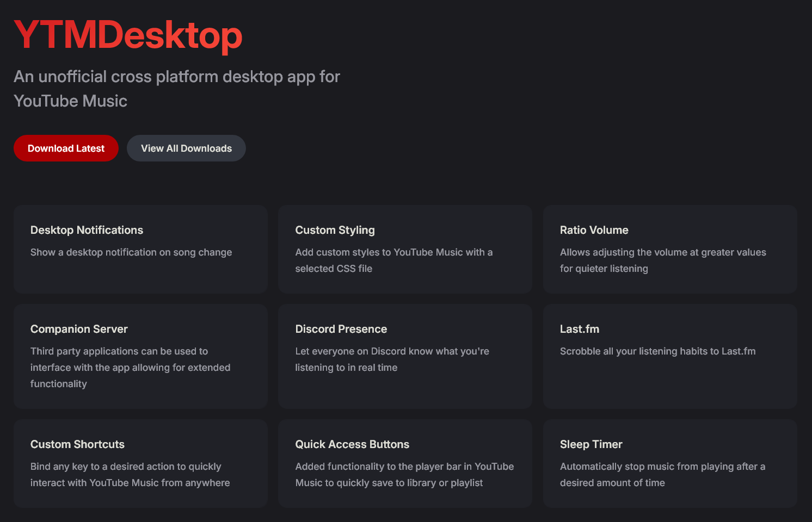Viewport: 812px width, 522px height.
Task: Select the "Last.fm" card title
Action: coord(580,329)
